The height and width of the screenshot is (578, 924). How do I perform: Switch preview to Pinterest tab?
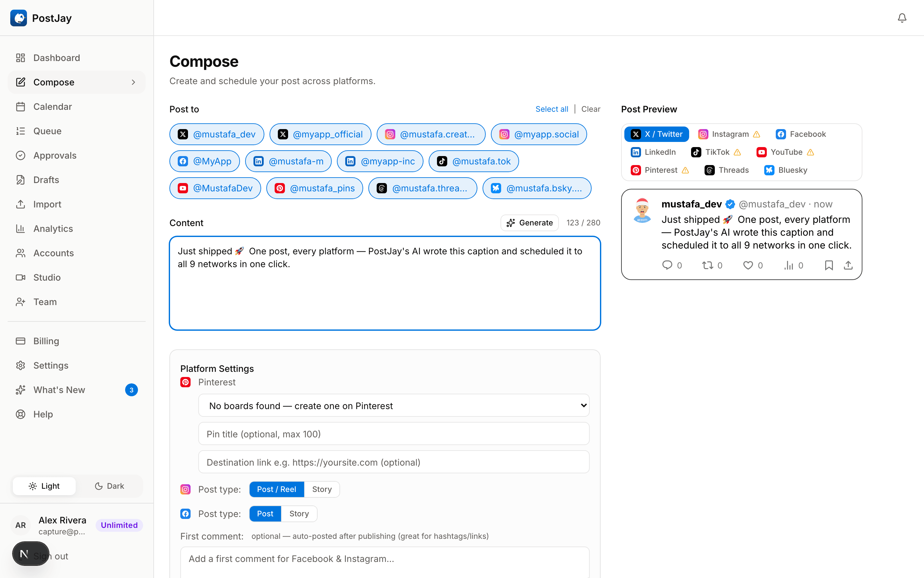[660, 170]
